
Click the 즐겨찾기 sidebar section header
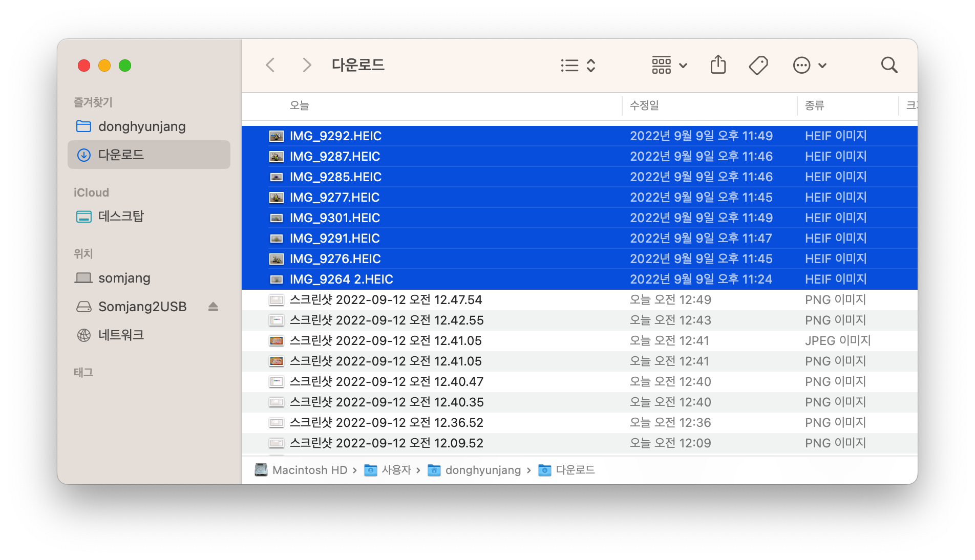[x=93, y=102]
